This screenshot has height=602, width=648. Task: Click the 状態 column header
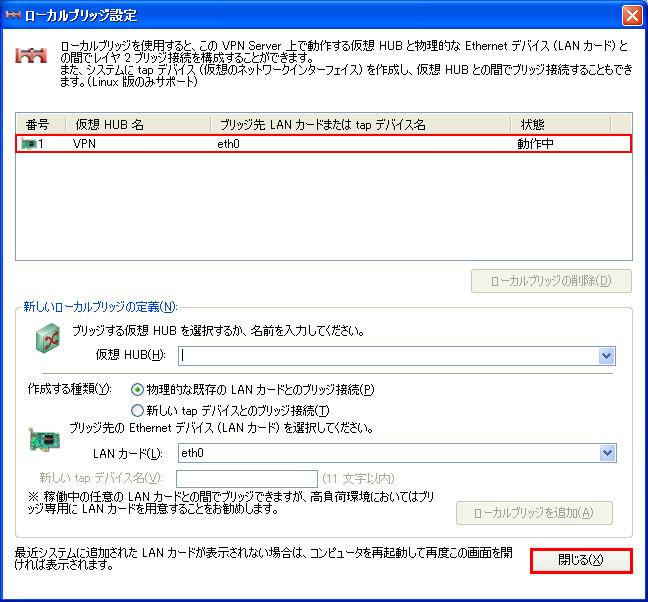click(x=560, y=124)
